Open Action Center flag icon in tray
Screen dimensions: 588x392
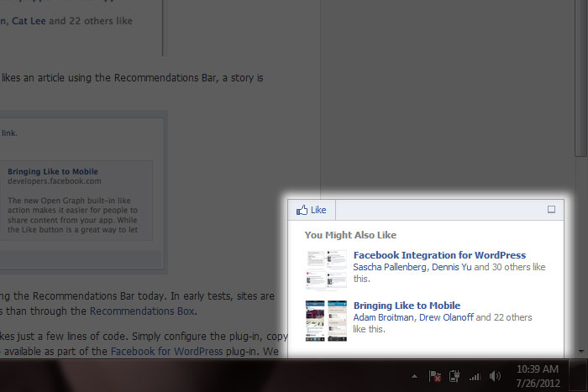pos(435,376)
